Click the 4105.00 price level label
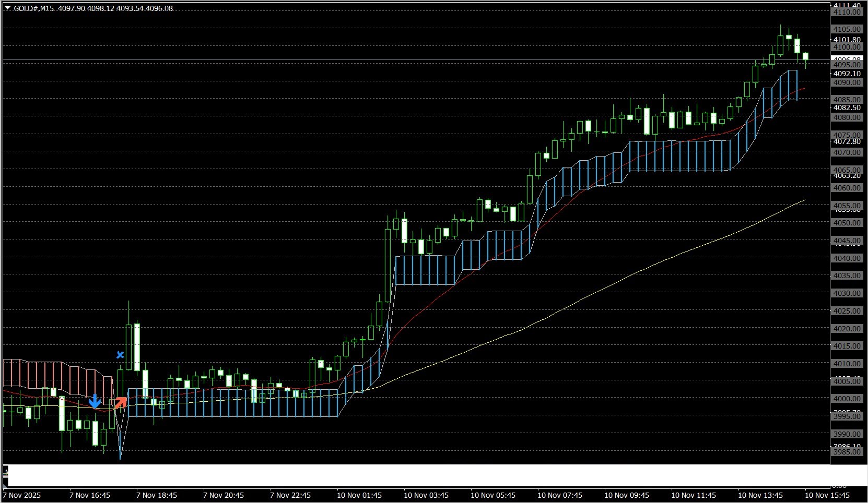Screen dimensions: 868x503 pyautogui.click(x=847, y=29)
